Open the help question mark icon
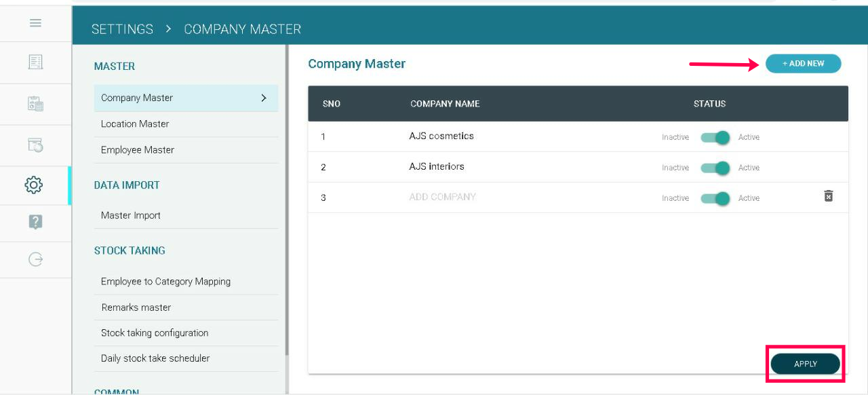Image resolution: width=868 pixels, height=395 pixels. pos(35,222)
